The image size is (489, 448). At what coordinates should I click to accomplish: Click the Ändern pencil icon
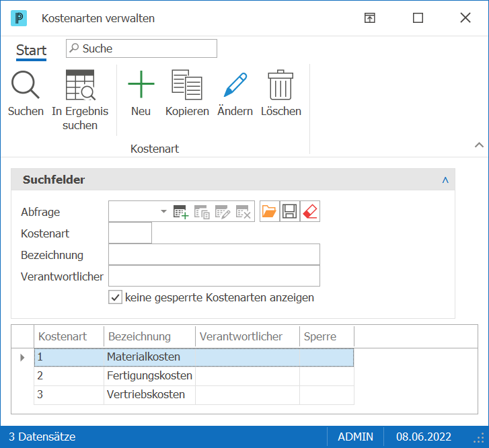tap(235, 85)
